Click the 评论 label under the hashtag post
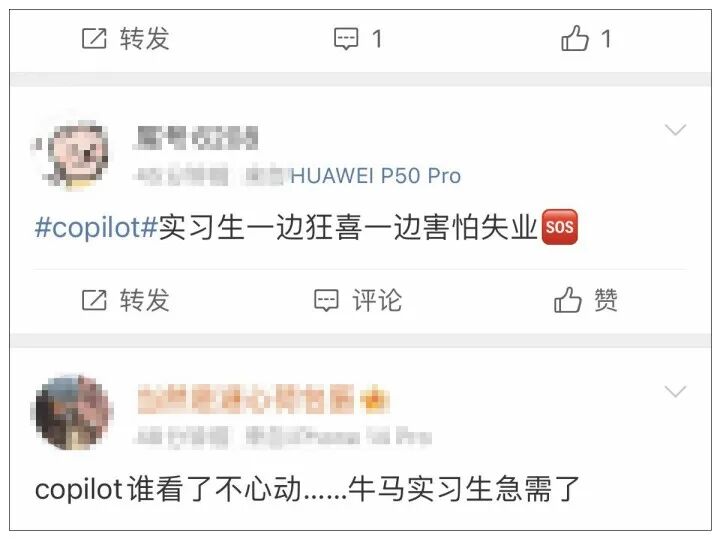Image resolution: width=720 pixels, height=539 pixels. 377,300
